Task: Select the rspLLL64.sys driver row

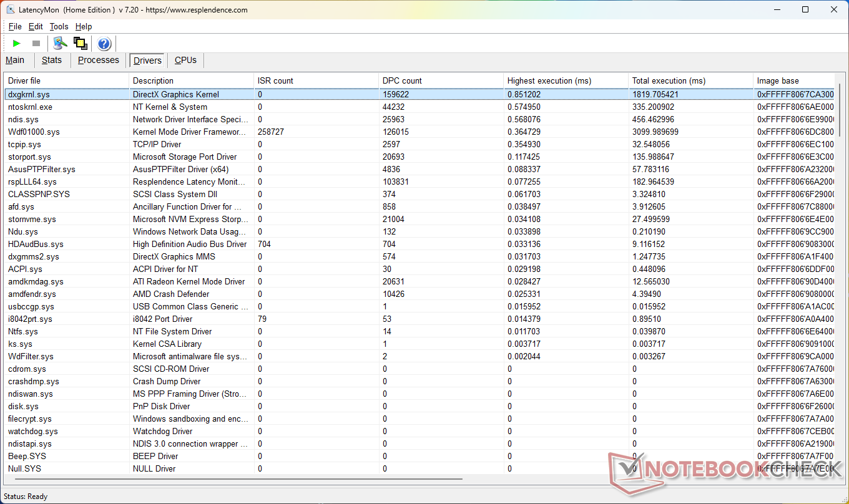Action: 419,182
